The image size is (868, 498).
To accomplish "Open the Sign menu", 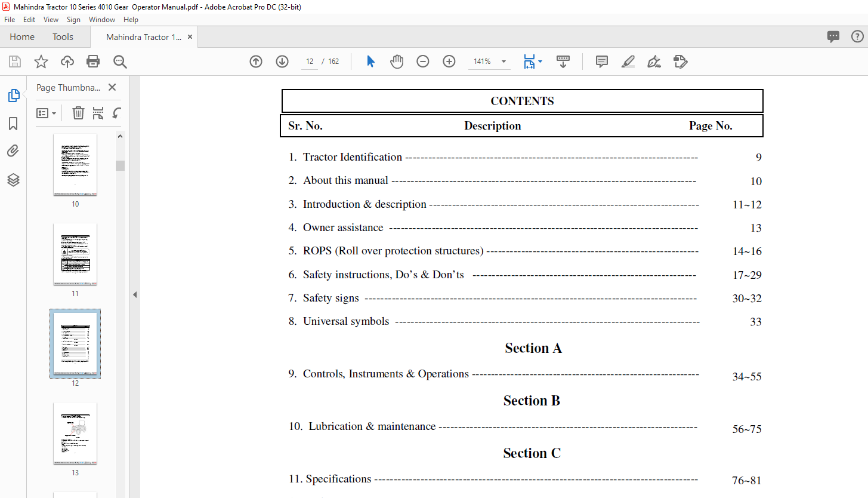I will coord(73,20).
